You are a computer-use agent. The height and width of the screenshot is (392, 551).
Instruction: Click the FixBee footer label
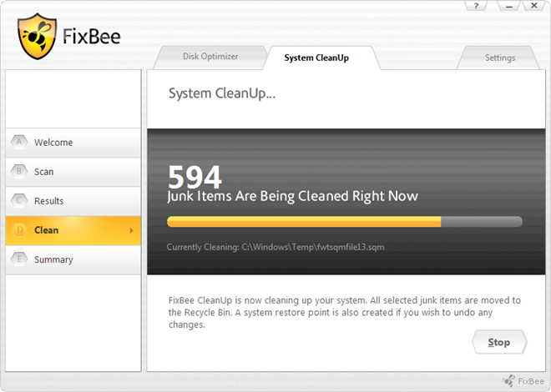coord(531,381)
